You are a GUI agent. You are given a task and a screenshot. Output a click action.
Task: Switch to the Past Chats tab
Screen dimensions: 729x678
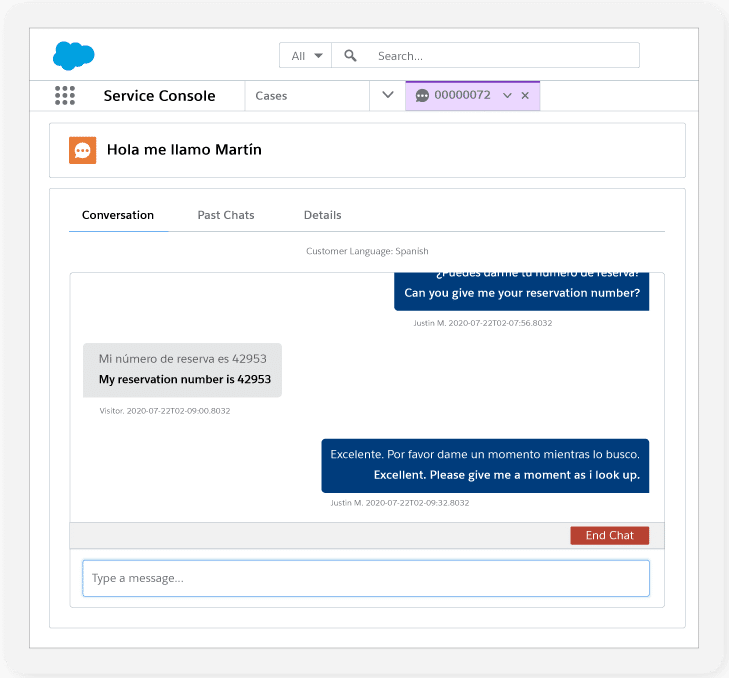click(226, 215)
